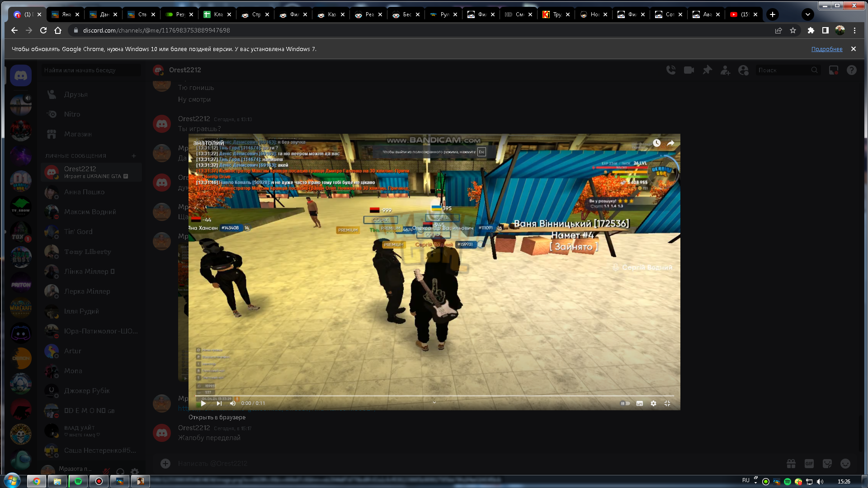Image resolution: width=868 pixels, height=488 pixels.
Task: Open Discord home direct messages icon
Action: pyautogui.click(x=21, y=75)
